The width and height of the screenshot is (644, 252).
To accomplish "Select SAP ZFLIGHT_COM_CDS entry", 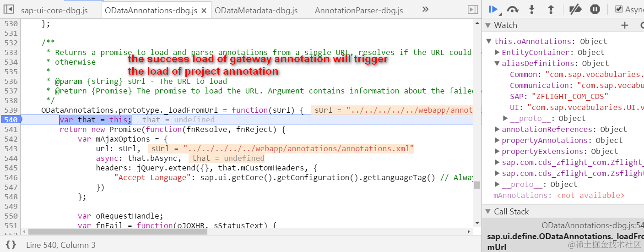I will pyautogui.click(x=559, y=96).
